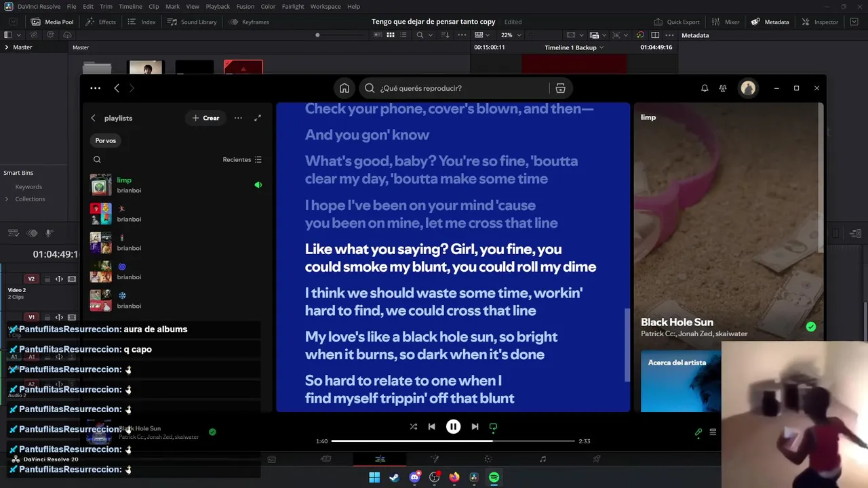868x488 pixels.
Task: Expand library to full view
Action: pos(258,118)
